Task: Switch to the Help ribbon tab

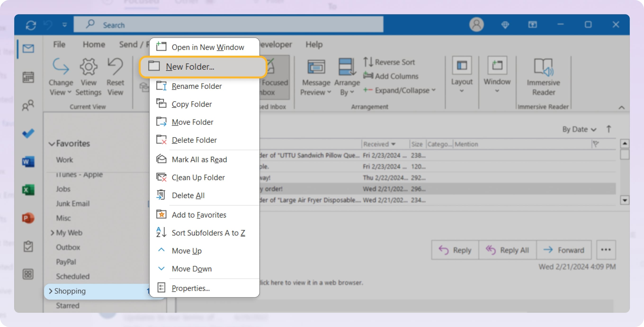Action: (x=314, y=44)
